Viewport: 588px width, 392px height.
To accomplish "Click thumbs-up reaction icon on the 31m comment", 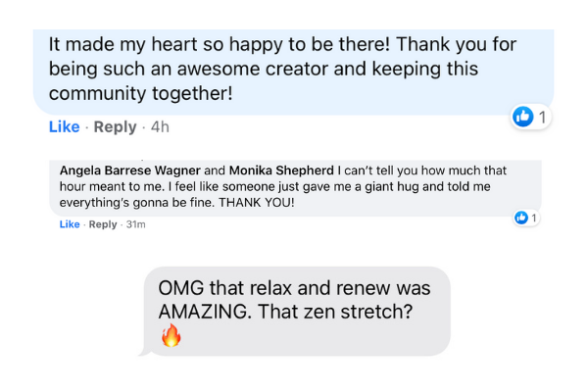I will point(521,218).
